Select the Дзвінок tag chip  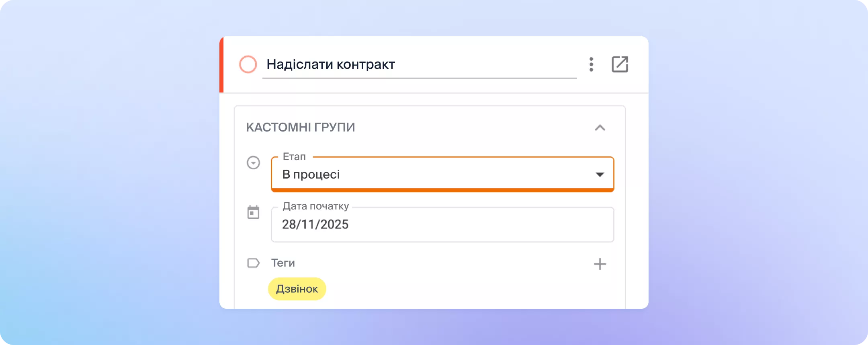(x=297, y=288)
